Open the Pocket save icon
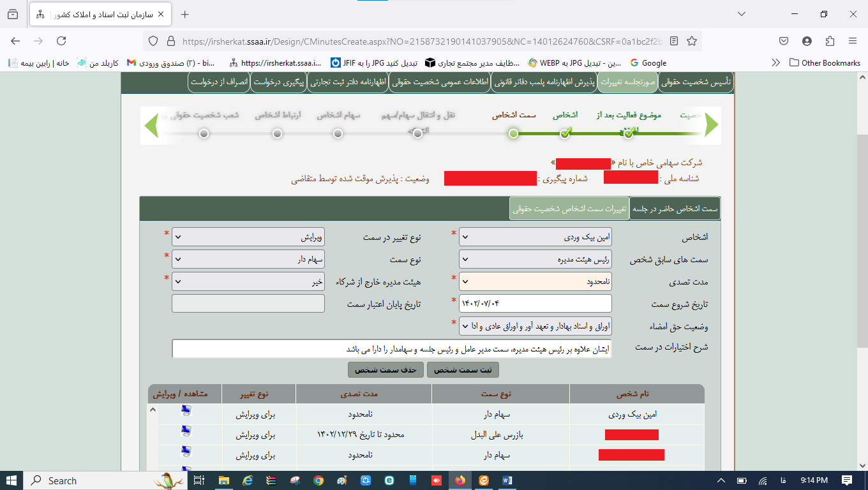The image size is (868, 490). pyautogui.click(x=784, y=41)
